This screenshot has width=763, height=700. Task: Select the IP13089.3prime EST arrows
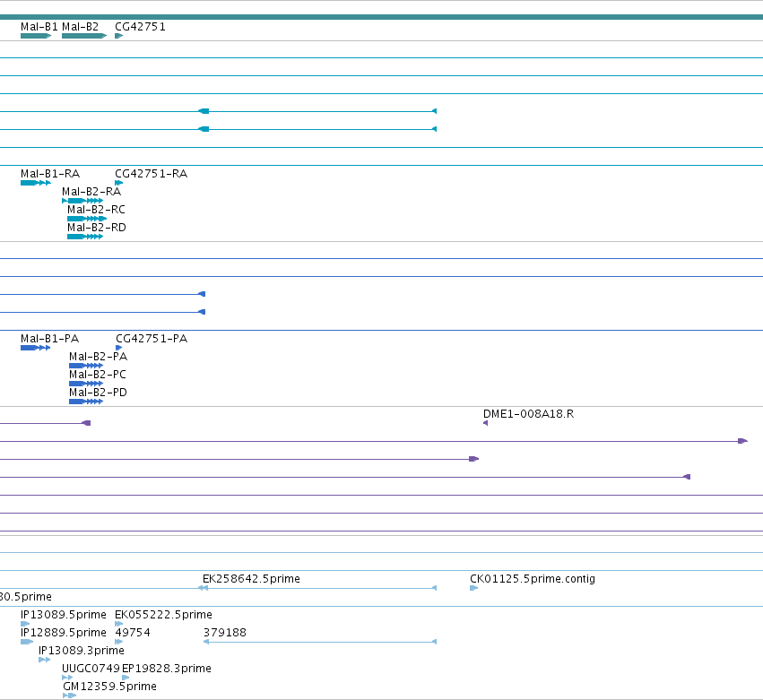click(44, 660)
